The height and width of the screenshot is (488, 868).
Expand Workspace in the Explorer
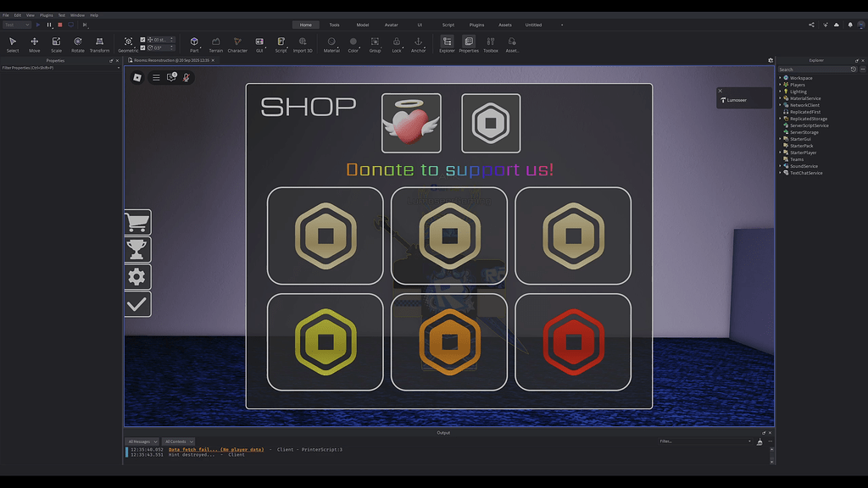tap(781, 77)
